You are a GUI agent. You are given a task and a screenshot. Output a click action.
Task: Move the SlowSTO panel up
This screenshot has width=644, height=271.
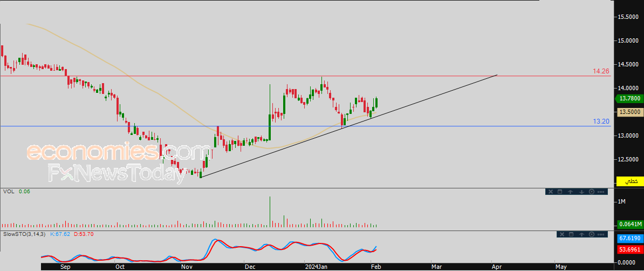pyautogui.click(x=581, y=234)
